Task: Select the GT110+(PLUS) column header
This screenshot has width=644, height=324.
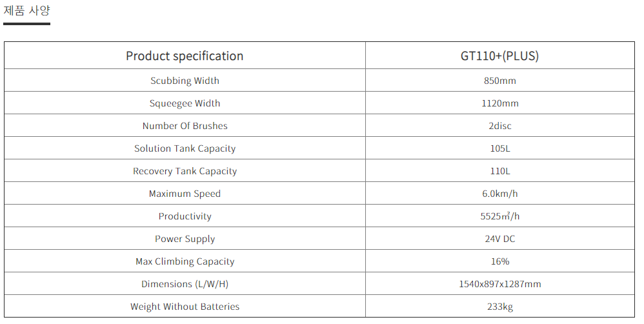Action: 499,56
